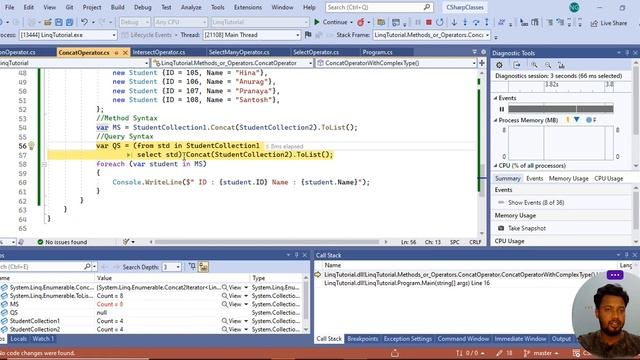Click the thread flag icon
The width and height of the screenshot is (640, 360).
click(x=308, y=35)
